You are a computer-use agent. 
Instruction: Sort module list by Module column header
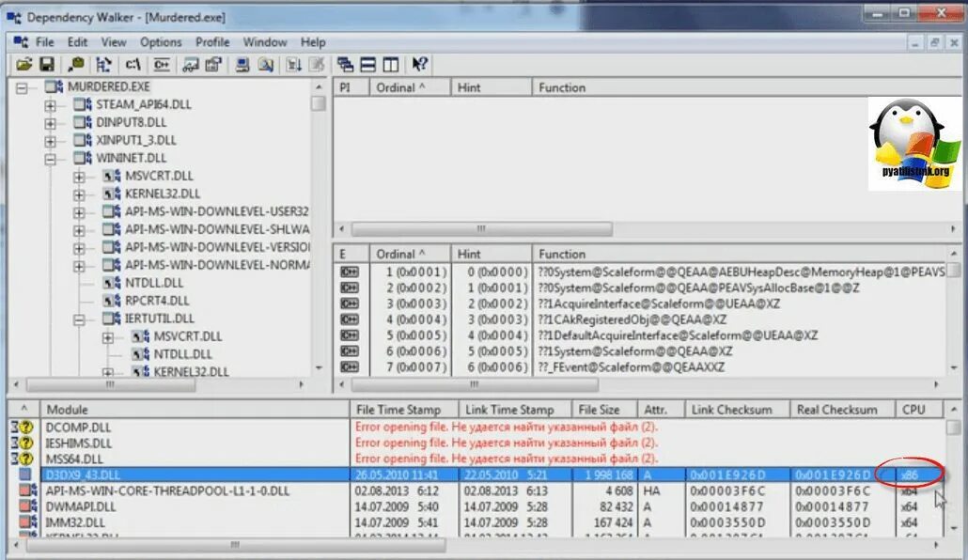[195, 410]
